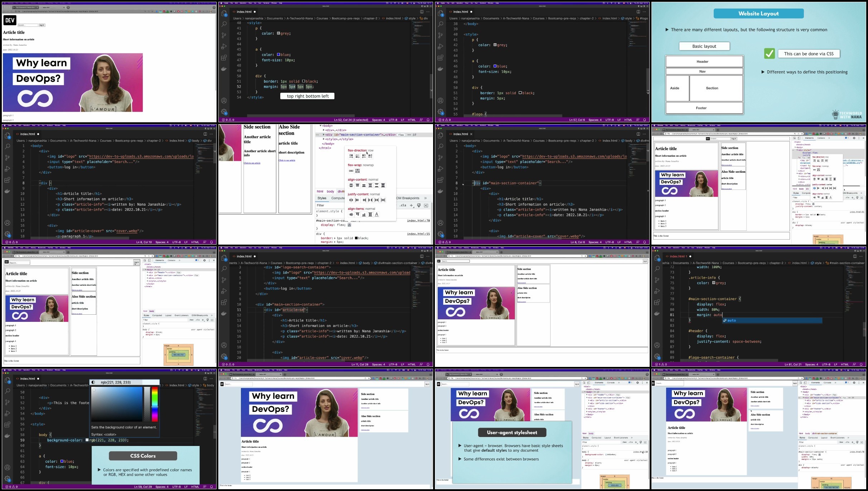Open index.html:70 source link
This screenshot has height=491, width=868.
coord(418,221)
